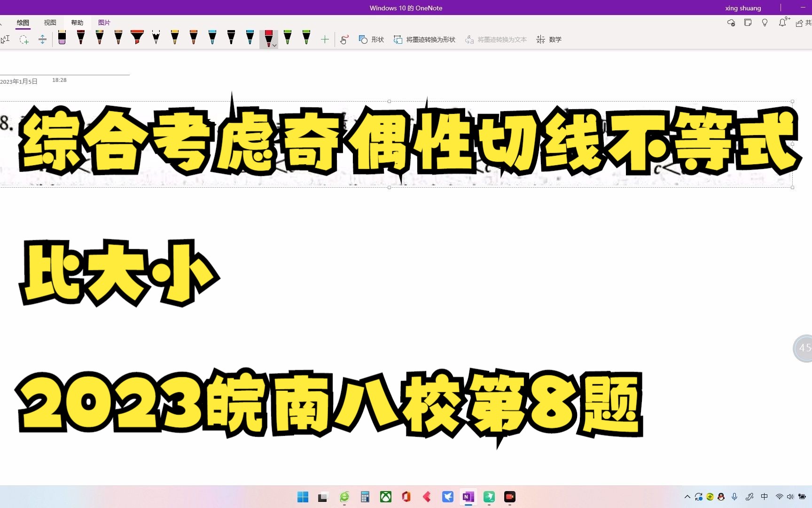
Task: Click the sync status cloud icon
Action: tap(731, 23)
